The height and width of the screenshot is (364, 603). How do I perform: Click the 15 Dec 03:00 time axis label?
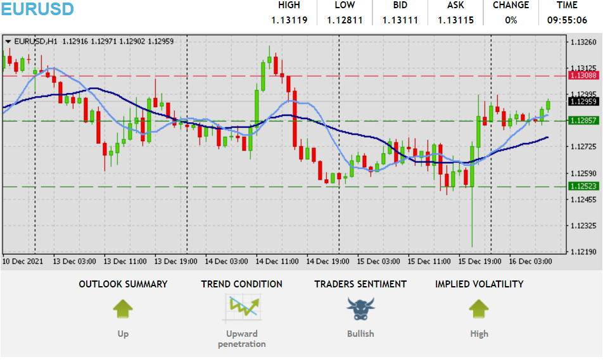click(x=378, y=261)
